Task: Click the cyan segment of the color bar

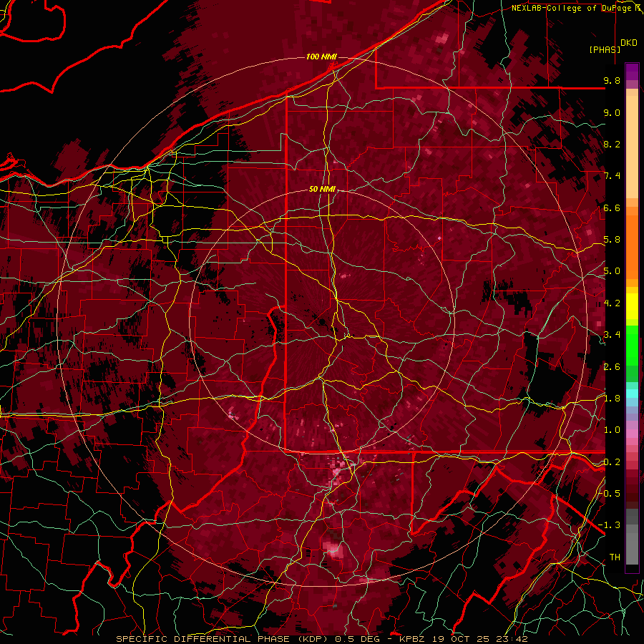Action: point(632,394)
